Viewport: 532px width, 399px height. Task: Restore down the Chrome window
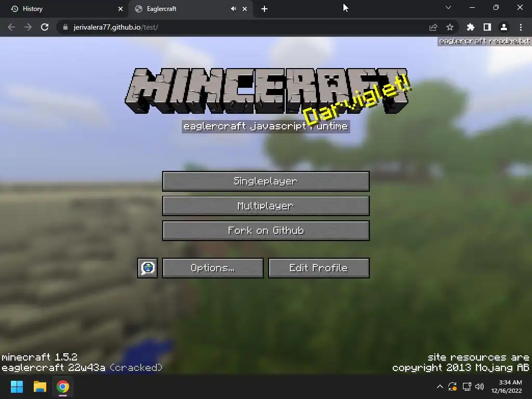click(x=496, y=7)
